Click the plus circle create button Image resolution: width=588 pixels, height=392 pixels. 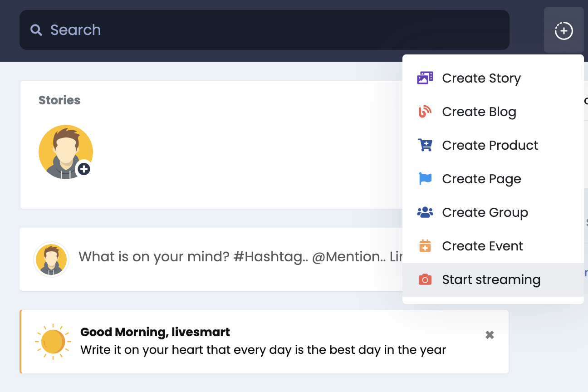[x=563, y=31]
